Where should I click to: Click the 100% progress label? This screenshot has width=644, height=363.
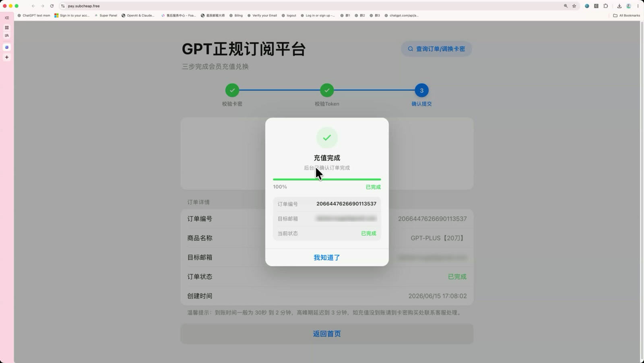tap(280, 187)
